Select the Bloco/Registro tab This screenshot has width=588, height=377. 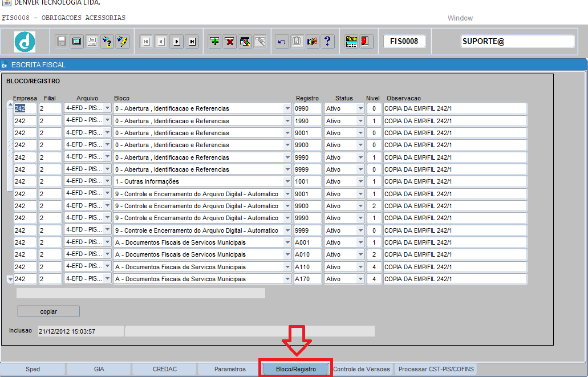point(296,369)
